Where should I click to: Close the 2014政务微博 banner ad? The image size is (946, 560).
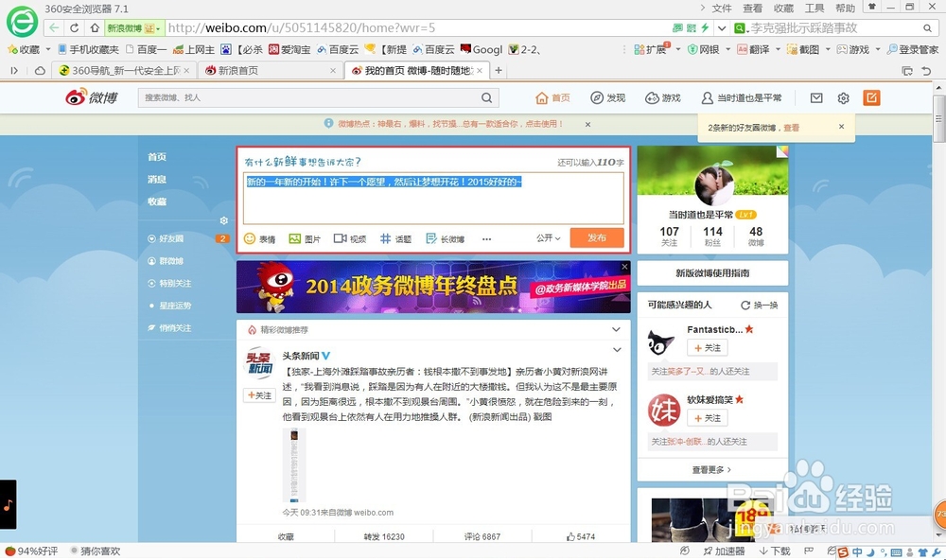[x=624, y=267]
